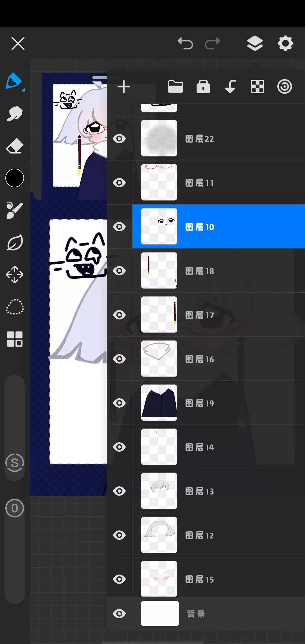Select thumbnail of 图层17
The height and width of the screenshot is (644, 305).
159,315
